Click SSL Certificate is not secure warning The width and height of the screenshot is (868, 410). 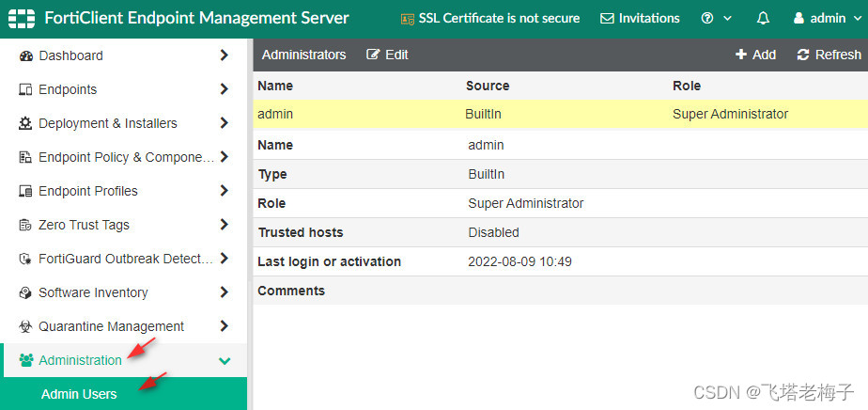500,18
